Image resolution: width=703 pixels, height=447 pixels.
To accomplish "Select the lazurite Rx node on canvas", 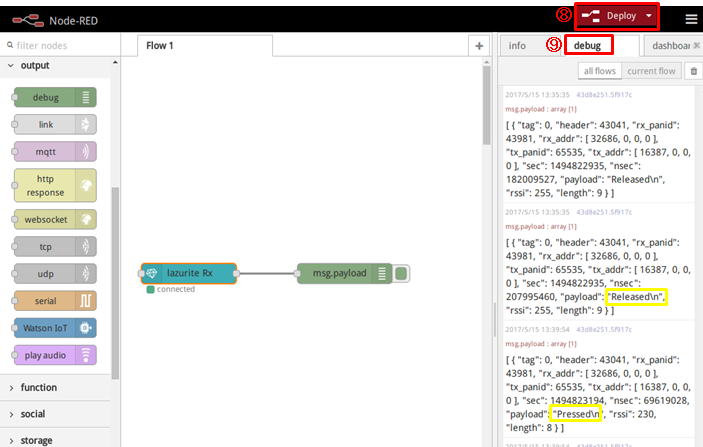I will tap(189, 273).
